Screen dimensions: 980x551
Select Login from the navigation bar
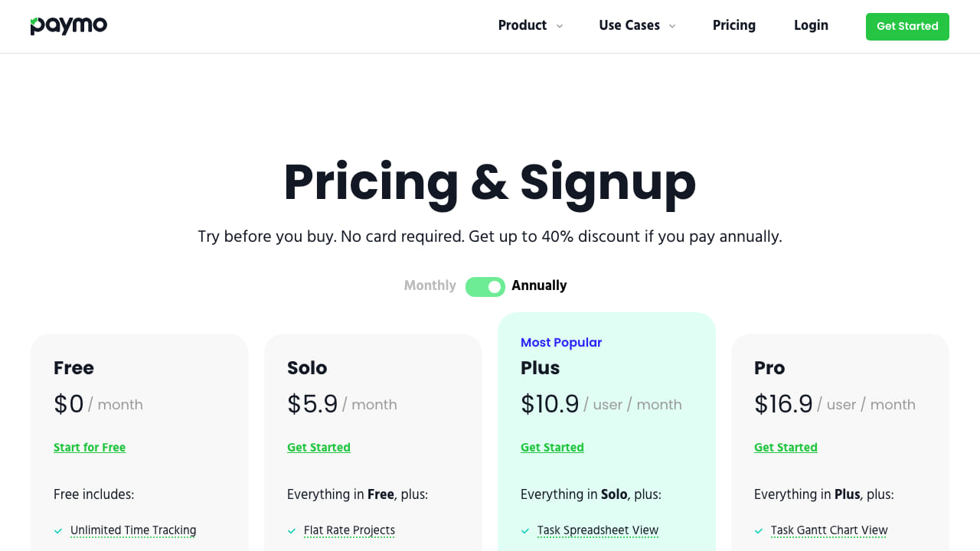tap(811, 25)
